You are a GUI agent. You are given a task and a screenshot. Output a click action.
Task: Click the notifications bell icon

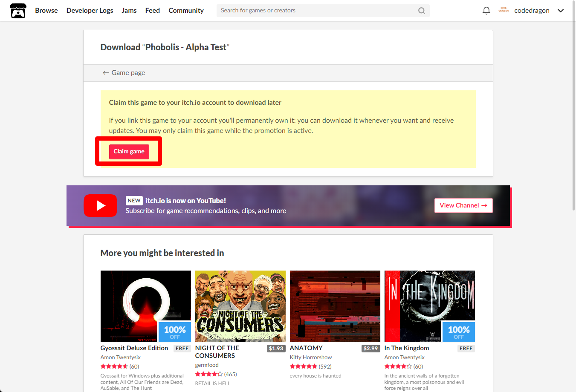[x=486, y=11]
